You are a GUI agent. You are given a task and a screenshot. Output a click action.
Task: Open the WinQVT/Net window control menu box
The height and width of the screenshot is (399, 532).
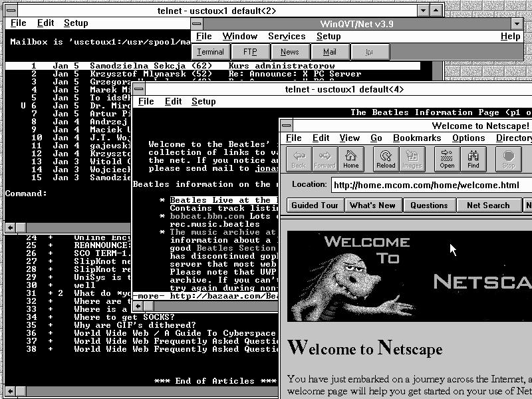coord(198,24)
